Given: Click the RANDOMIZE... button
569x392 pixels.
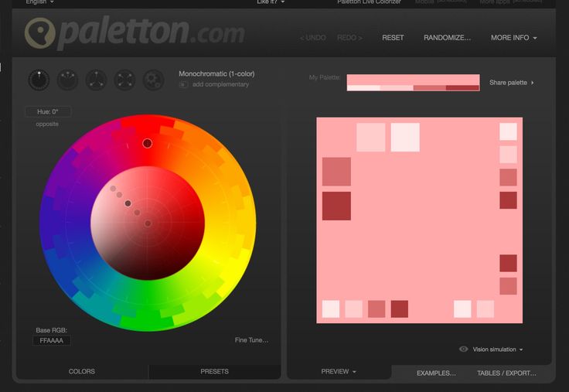Looking at the screenshot, I should pyautogui.click(x=447, y=38).
